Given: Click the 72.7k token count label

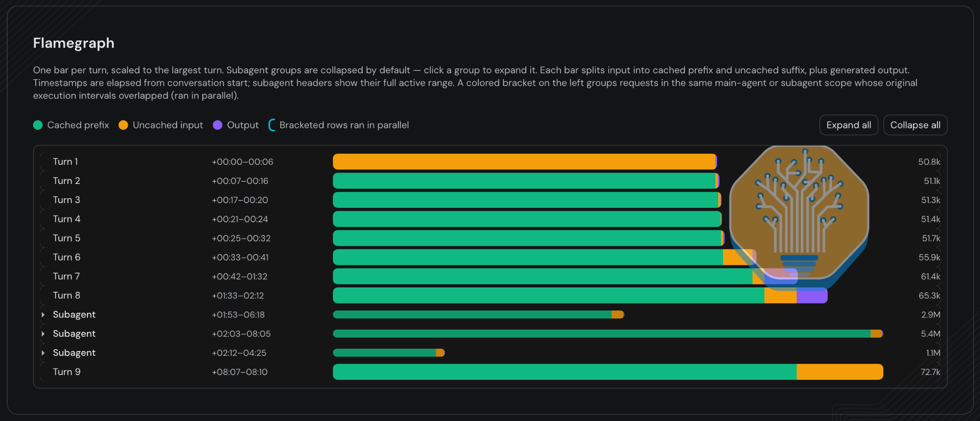Looking at the screenshot, I should click(930, 372).
